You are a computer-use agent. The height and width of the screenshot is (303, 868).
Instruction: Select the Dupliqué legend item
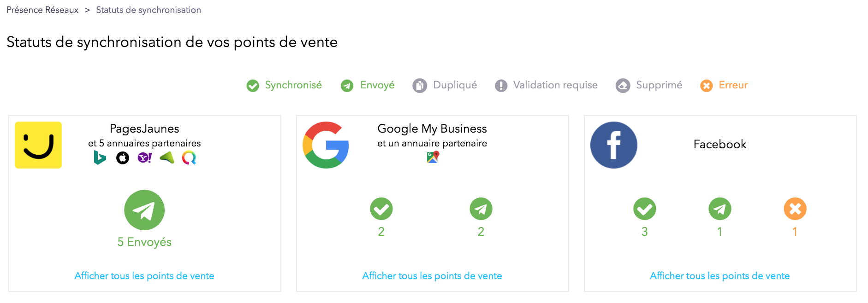(445, 85)
